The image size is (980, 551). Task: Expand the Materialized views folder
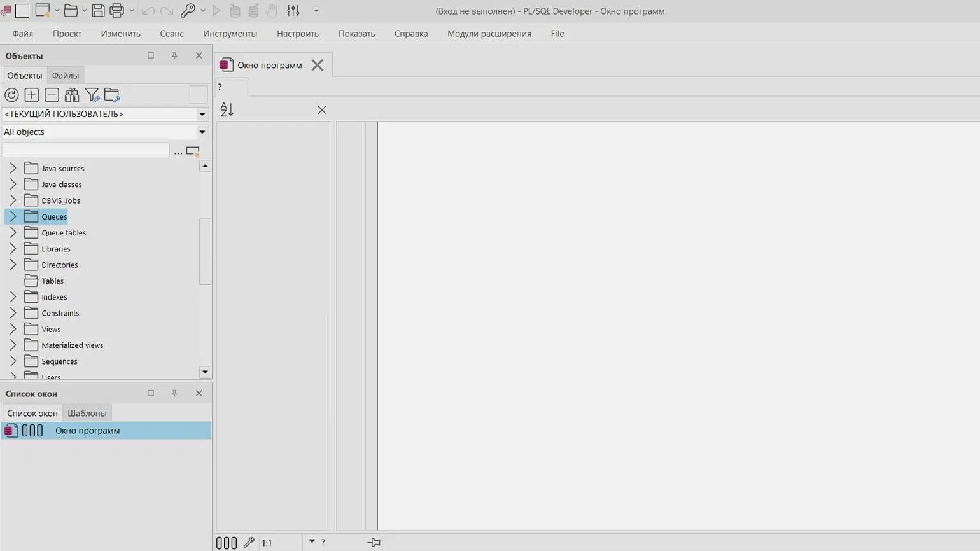point(13,345)
